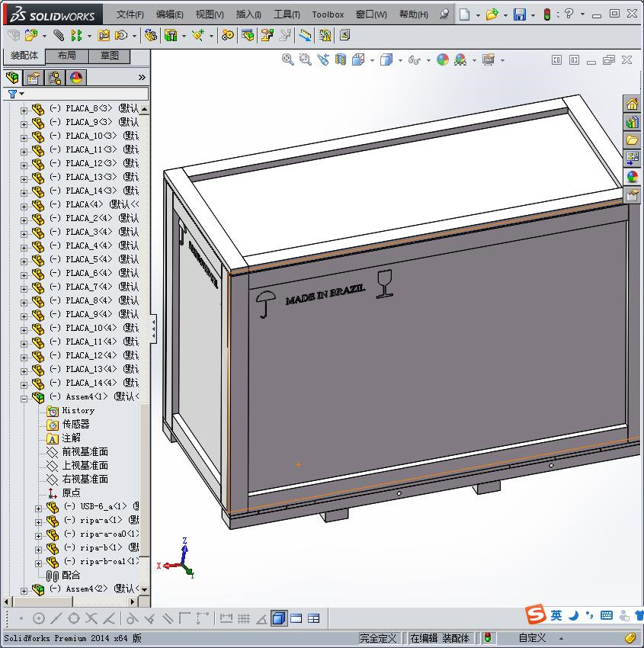Toggle the status bar rebuild traffic light indicator
The image size is (644, 648).
click(488, 637)
